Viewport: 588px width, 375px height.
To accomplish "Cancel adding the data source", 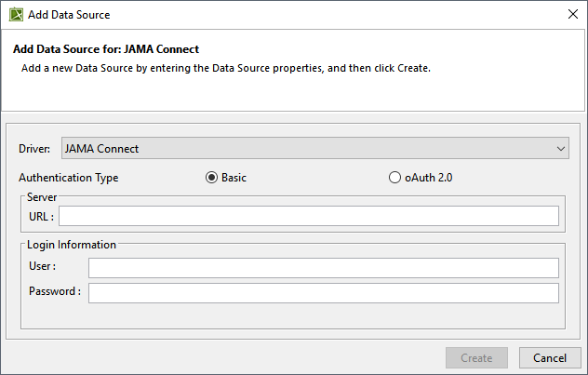I will coord(549,357).
